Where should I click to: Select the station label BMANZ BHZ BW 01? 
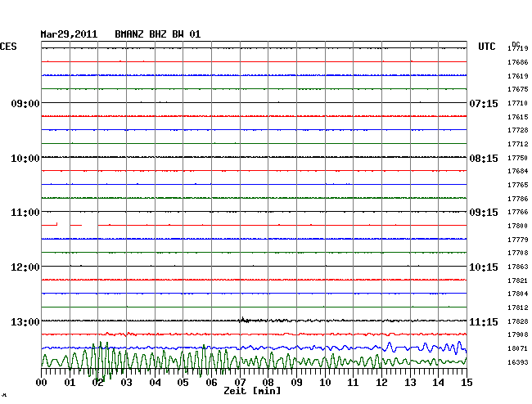[x=158, y=34]
